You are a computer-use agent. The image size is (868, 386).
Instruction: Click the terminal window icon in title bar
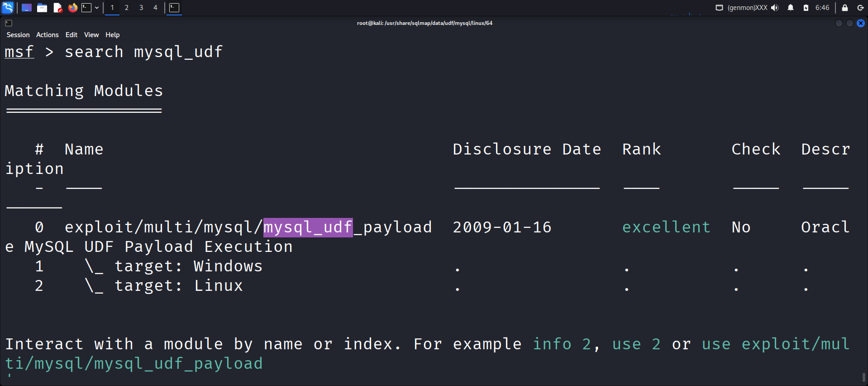9,23
